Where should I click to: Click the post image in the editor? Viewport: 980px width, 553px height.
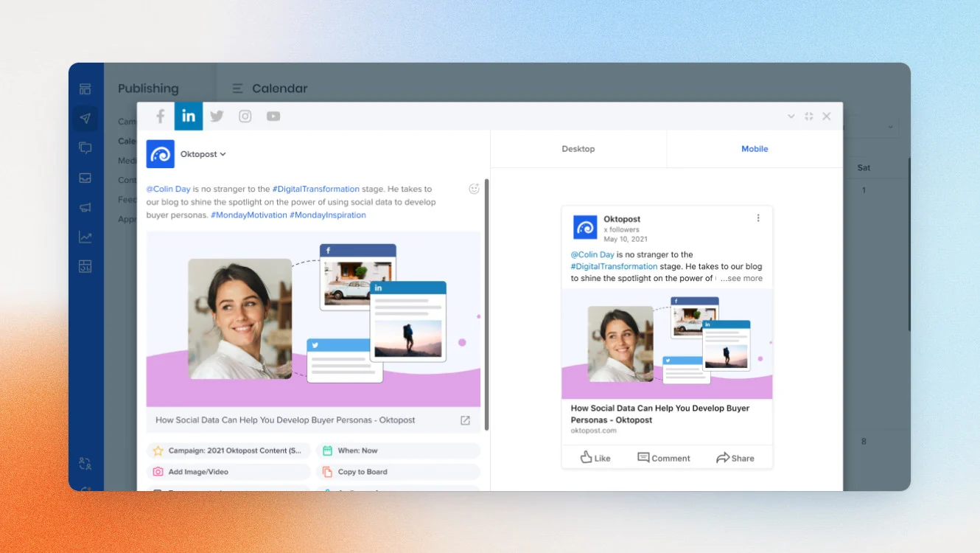coord(313,319)
